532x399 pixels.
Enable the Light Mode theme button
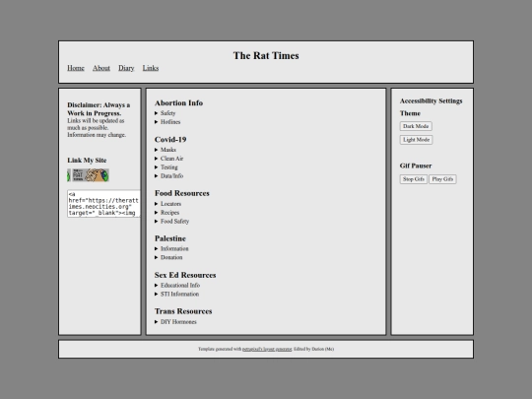[416, 140]
